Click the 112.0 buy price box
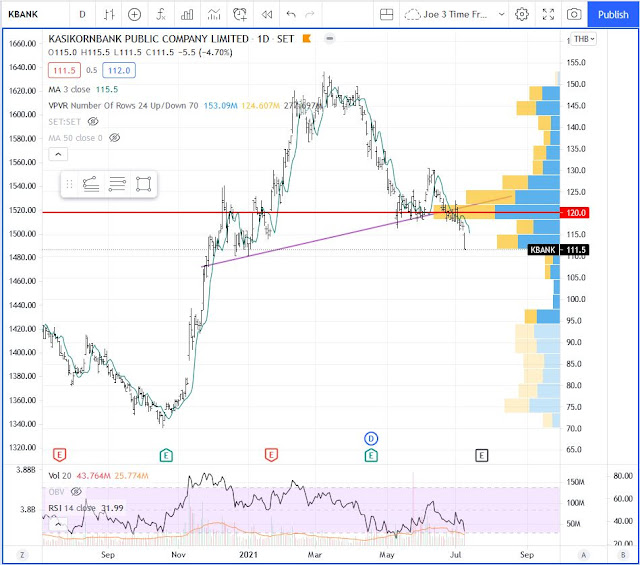The height and width of the screenshot is (565, 640). coord(119,71)
